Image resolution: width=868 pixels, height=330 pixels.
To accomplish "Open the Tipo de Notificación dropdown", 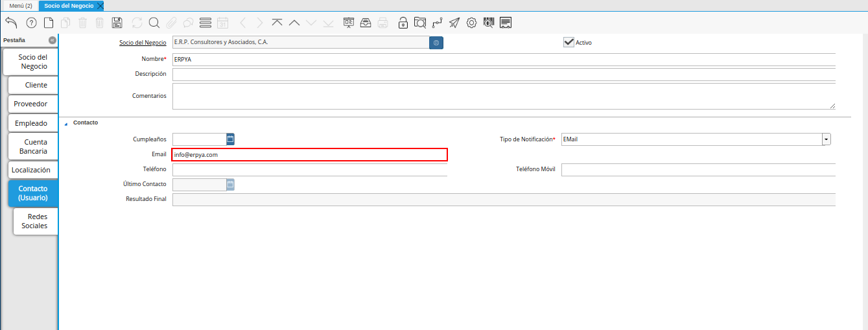I will 827,139.
